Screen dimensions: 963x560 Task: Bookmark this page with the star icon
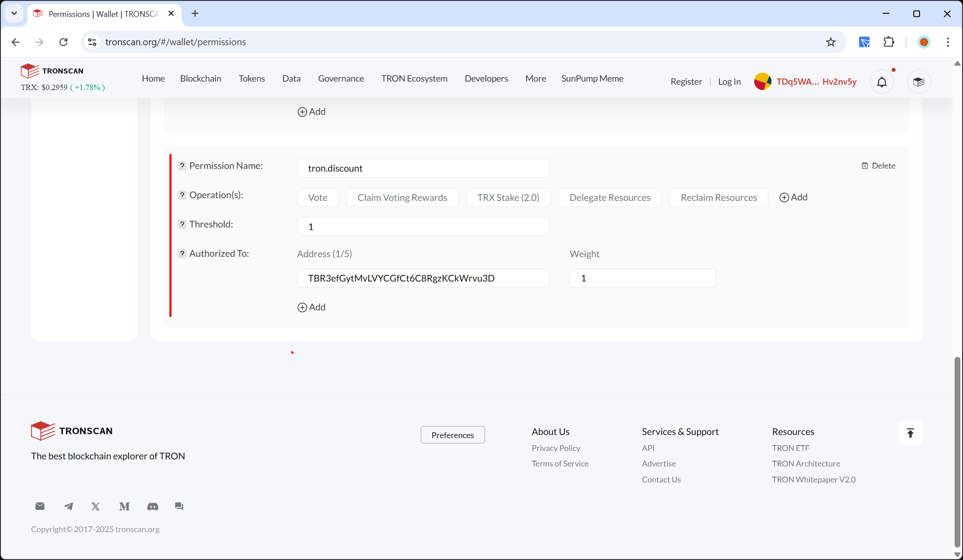point(831,42)
